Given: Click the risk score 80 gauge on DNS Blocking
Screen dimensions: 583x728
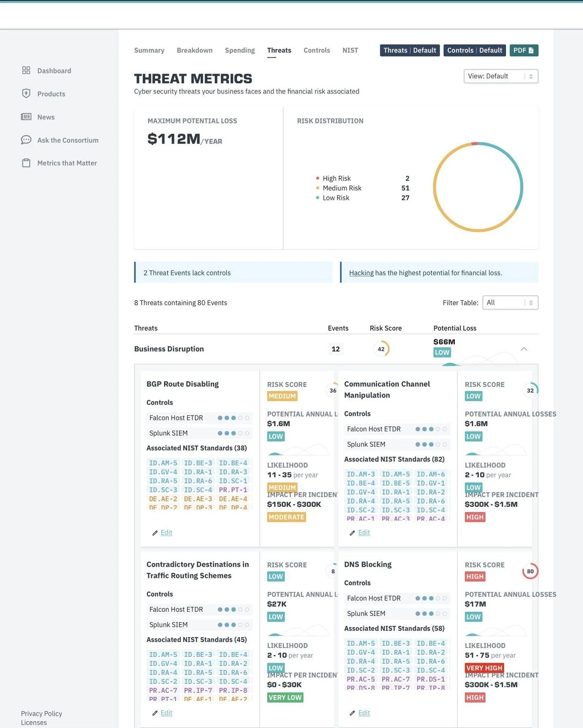Looking at the screenshot, I should (x=530, y=571).
